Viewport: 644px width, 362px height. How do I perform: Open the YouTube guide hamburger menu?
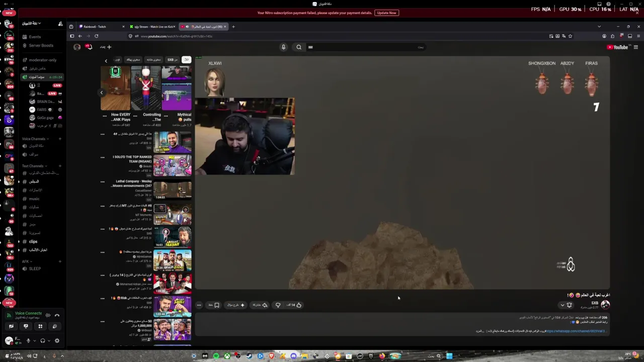[x=636, y=47]
